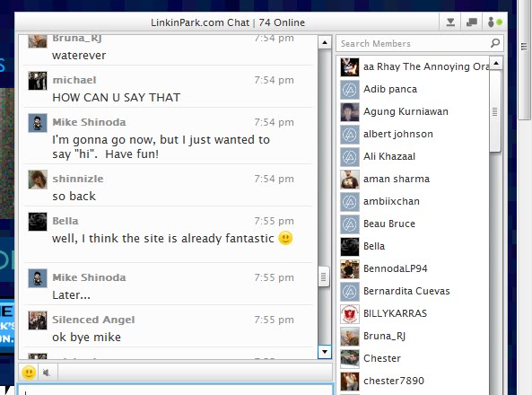Click Adib panca's default LP logo avatar
Screen dimensions: 532x395
[x=350, y=90]
